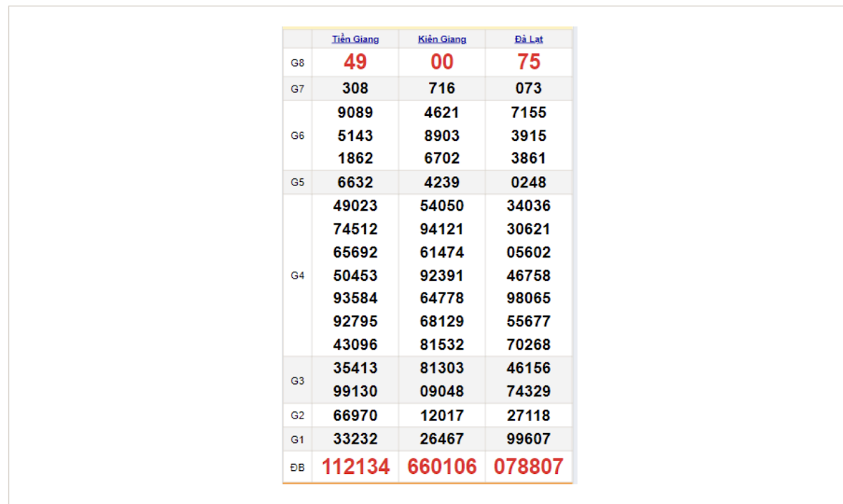Select G7 number 716
This screenshot has width=843, height=504.
pyautogui.click(x=442, y=88)
